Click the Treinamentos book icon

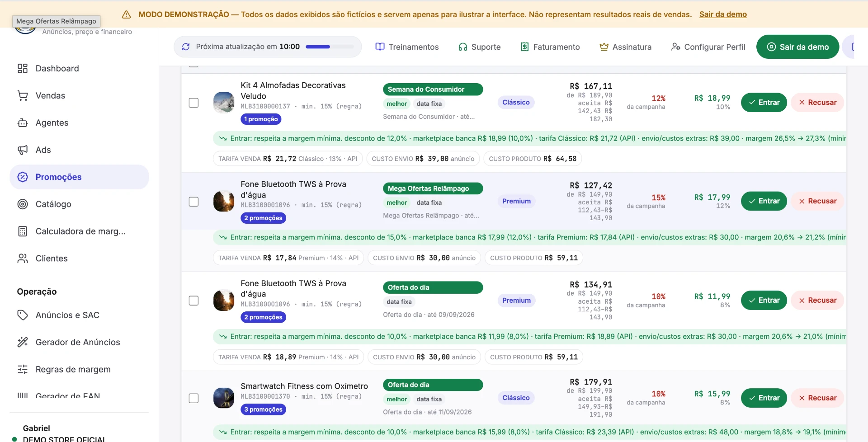click(x=380, y=47)
